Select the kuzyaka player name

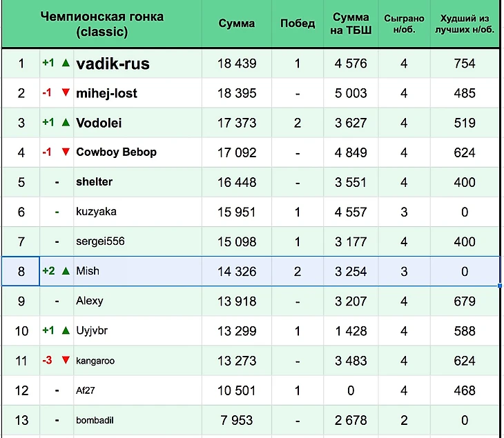[x=95, y=212]
